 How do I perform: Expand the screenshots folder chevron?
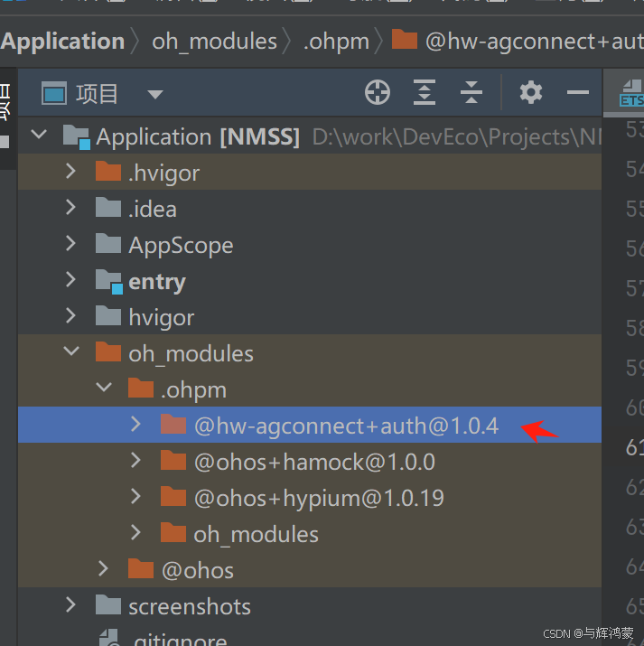pos(70,604)
